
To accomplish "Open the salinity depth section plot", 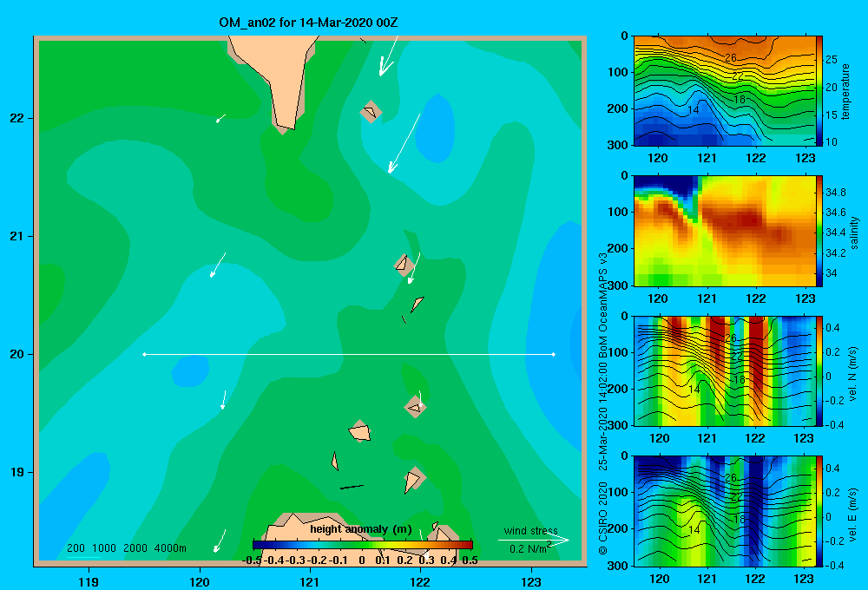I will point(725,231).
